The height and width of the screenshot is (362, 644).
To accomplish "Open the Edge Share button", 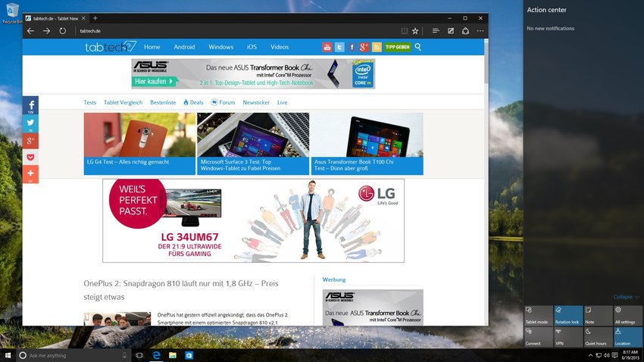I will point(465,31).
